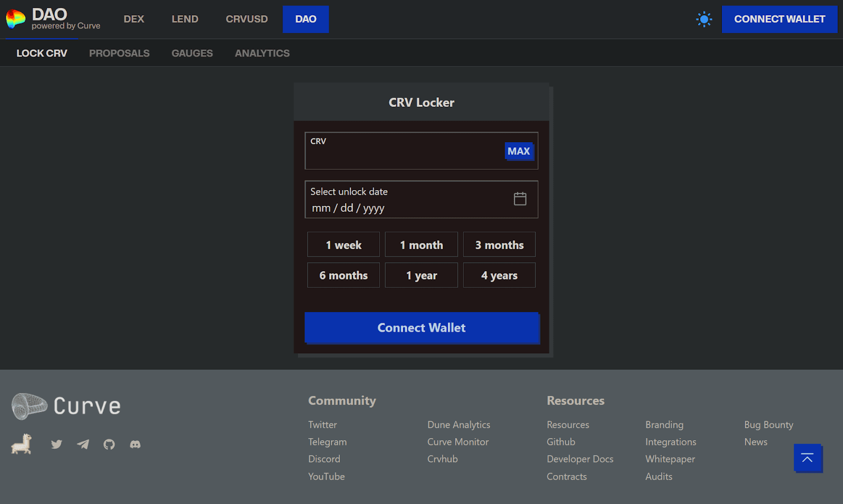Open the Whitepaper link
This screenshot has height=504, width=843.
[x=670, y=459]
